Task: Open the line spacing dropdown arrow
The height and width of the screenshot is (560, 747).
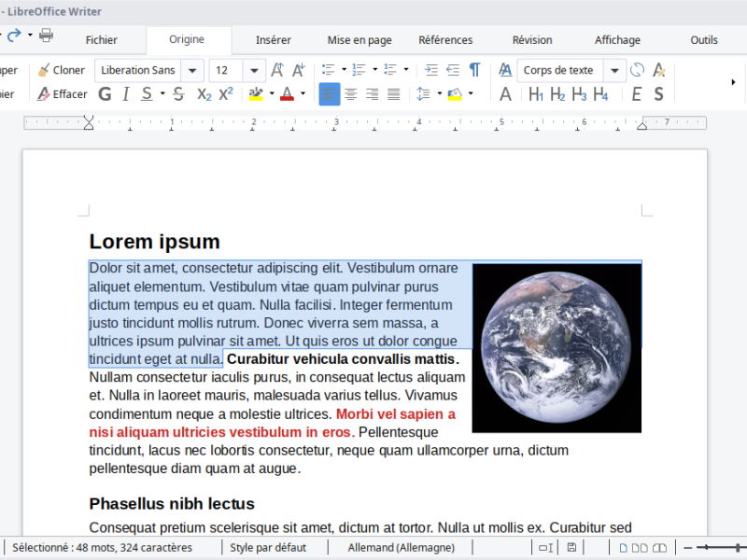Action: (439, 94)
